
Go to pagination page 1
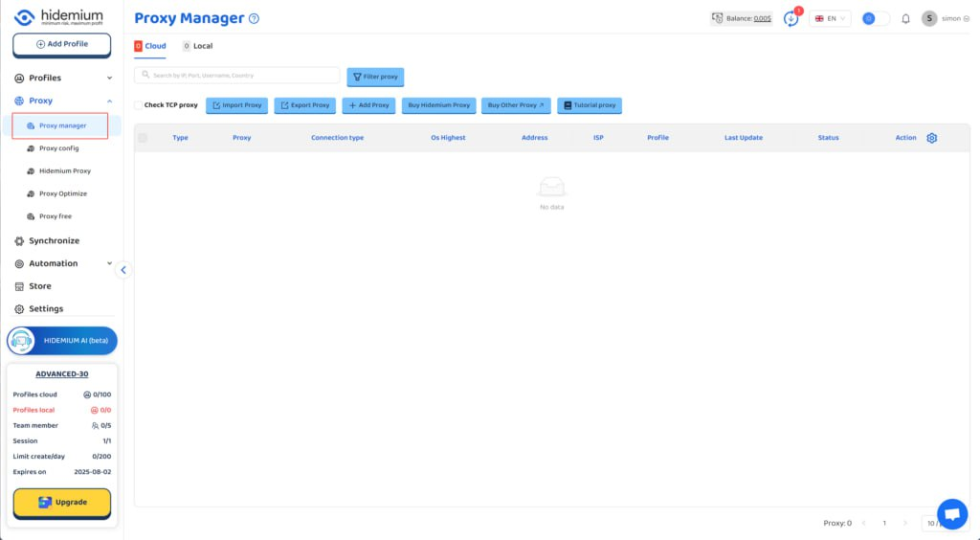tap(884, 523)
